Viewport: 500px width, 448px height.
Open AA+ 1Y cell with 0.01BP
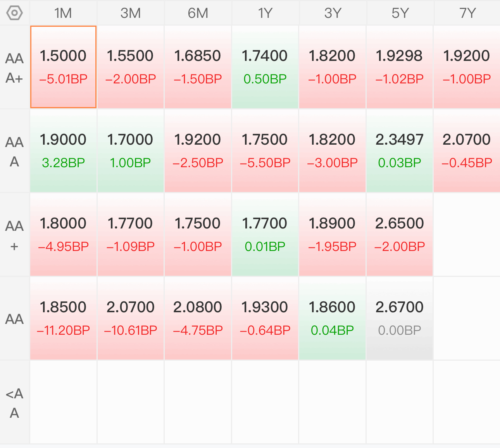[x=265, y=235]
